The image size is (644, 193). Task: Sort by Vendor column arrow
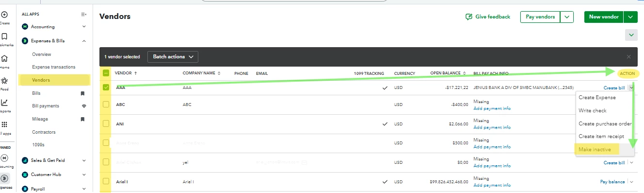point(136,73)
